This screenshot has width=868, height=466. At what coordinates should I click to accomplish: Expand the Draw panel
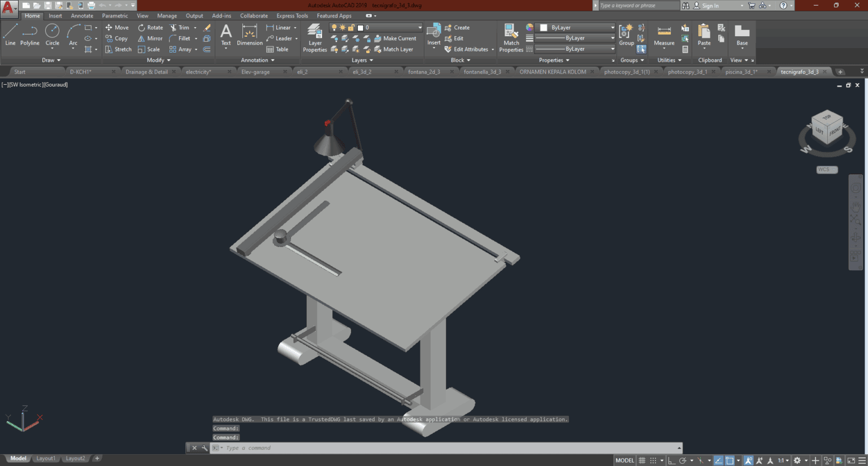(50, 60)
